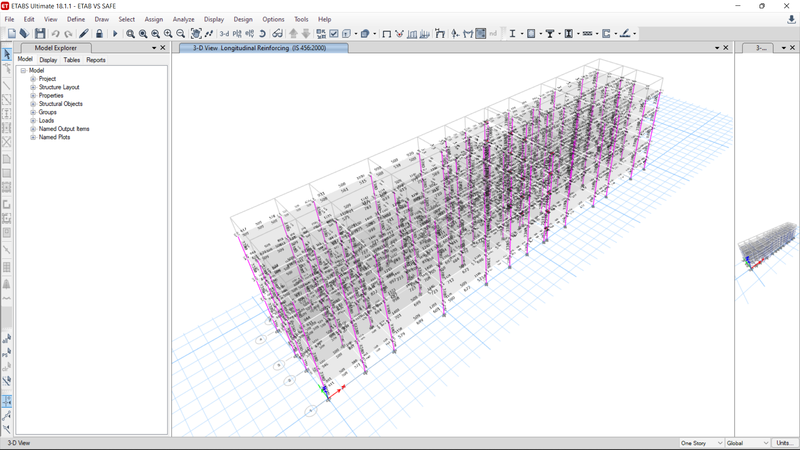This screenshot has width=800, height=450.
Task: Click the Rotate 3D View icon
Action: pos(262,34)
